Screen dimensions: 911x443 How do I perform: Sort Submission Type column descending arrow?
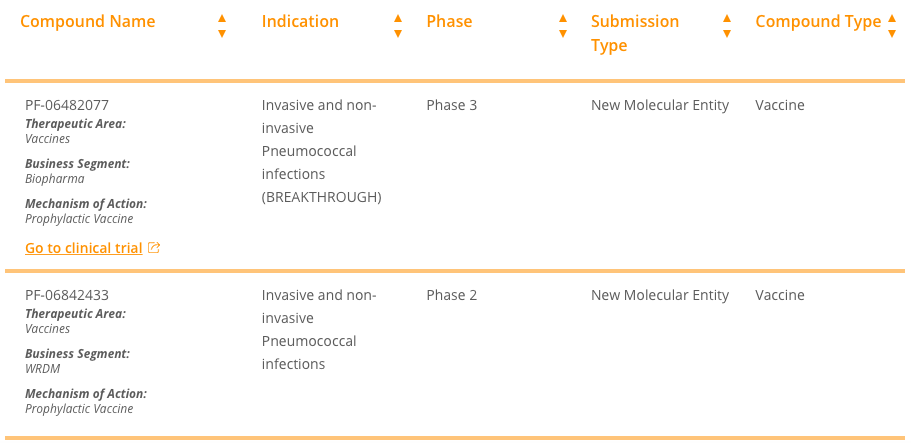pos(727,34)
